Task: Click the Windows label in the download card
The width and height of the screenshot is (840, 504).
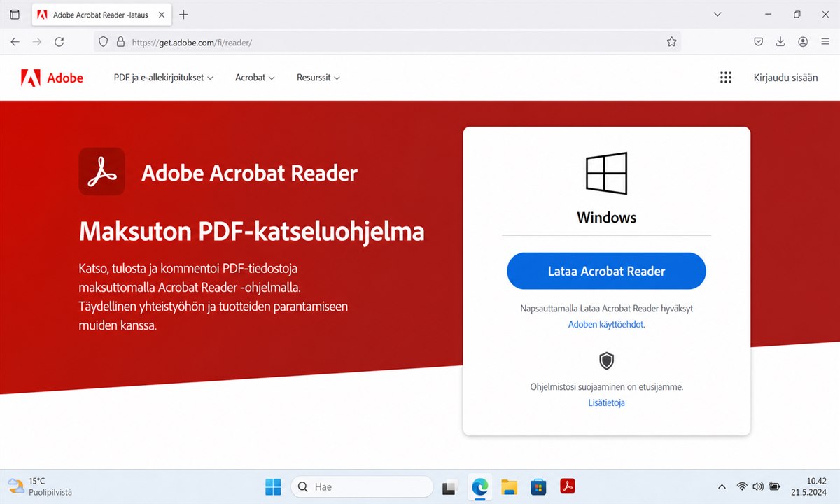Action: click(606, 217)
